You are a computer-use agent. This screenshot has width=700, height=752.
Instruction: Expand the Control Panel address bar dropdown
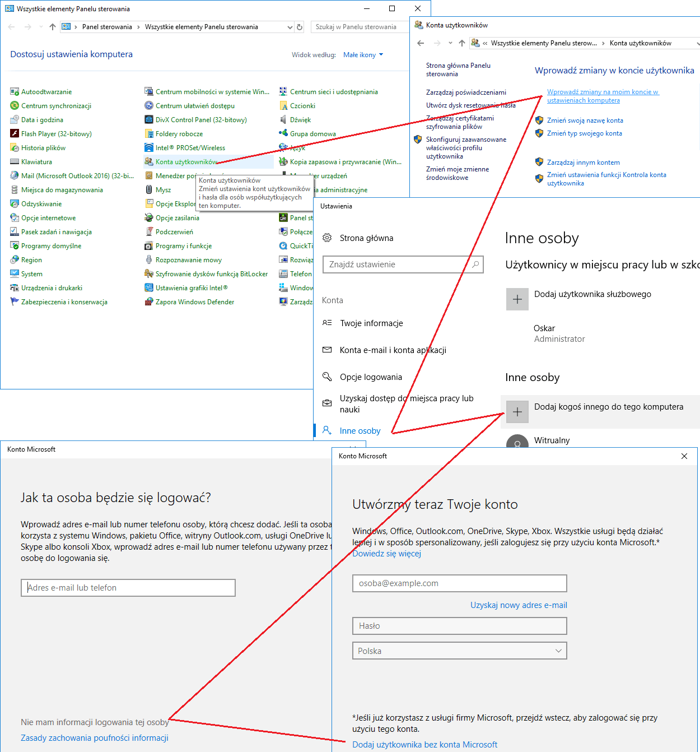pyautogui.click(x=290, y=27)
